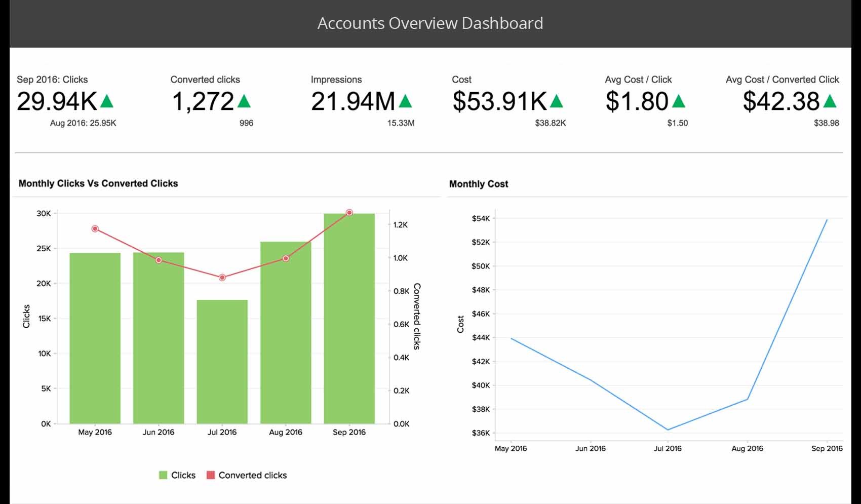
Task: Toggle the Converted clicks series in legend
Action: 252,475
